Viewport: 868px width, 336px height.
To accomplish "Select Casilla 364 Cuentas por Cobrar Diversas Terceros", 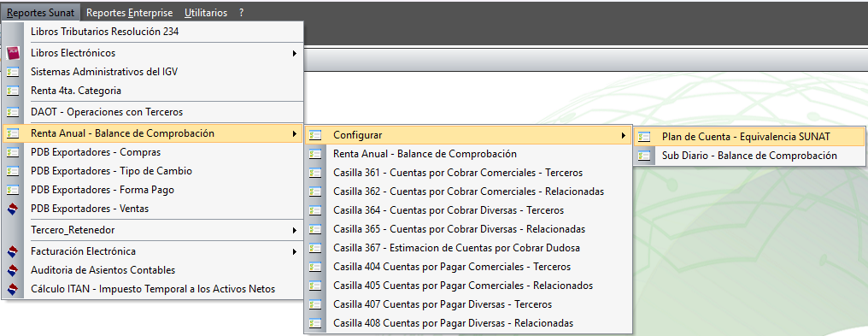I will click(468, 210).
